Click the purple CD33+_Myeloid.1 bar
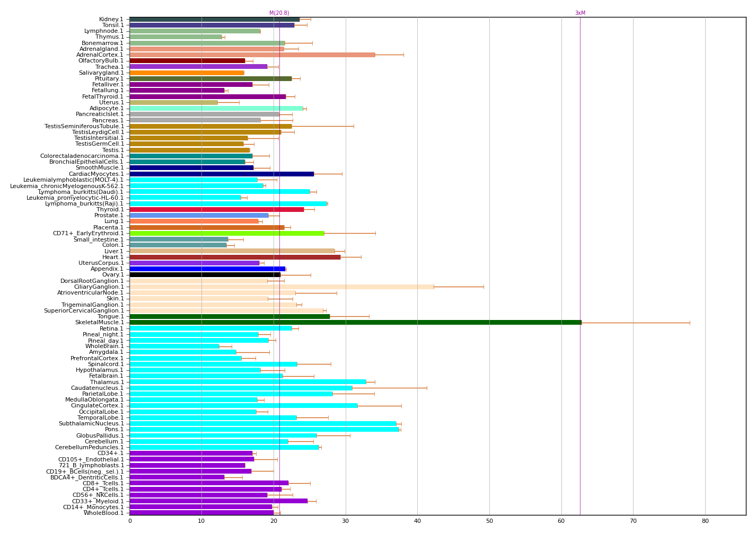Viewport: 756px width, 534px height. pyautogui.click(x=218, y=501)
